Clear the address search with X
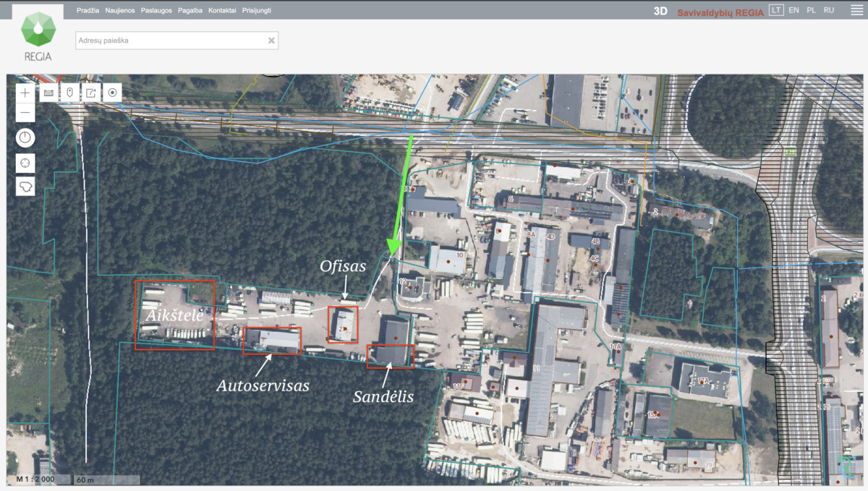This screenshot has width=868, height=491. point(271,40)
